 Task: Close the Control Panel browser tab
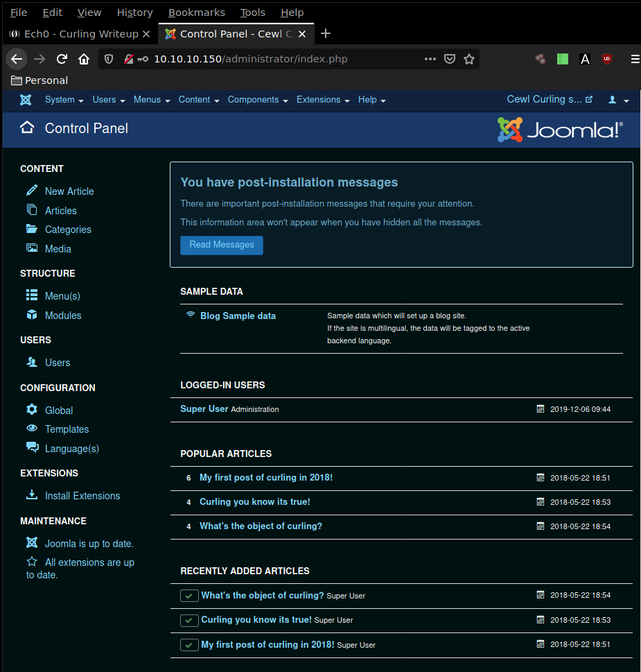coord(302,34)
